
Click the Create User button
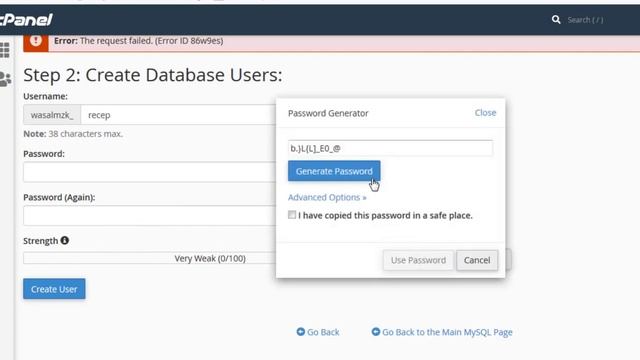pos(54,289)
